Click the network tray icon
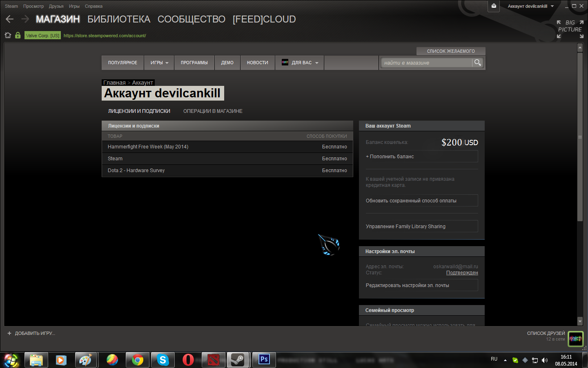This screenshot has width=588, height=368. tap(535, 360)
